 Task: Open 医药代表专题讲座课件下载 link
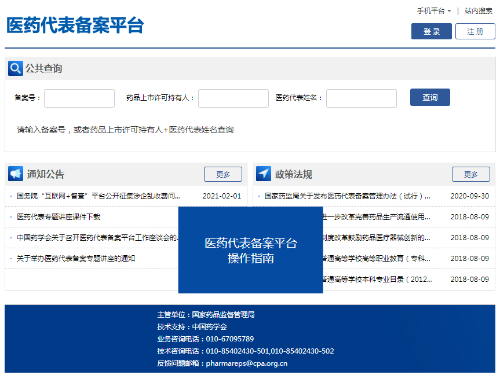[59, 217]
